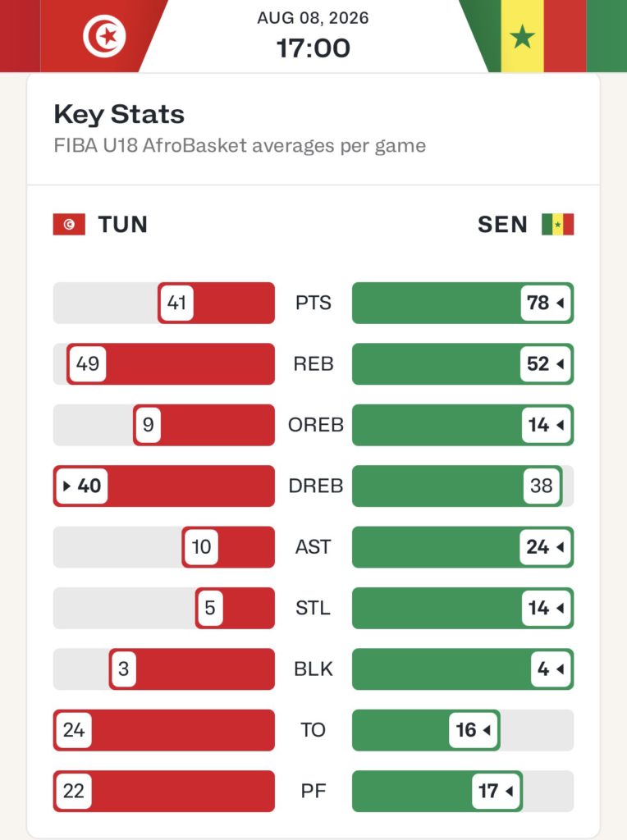
Task: Click the small Senegal flag beside SEN
Action: pyautogui.click(x=558, y=225)
